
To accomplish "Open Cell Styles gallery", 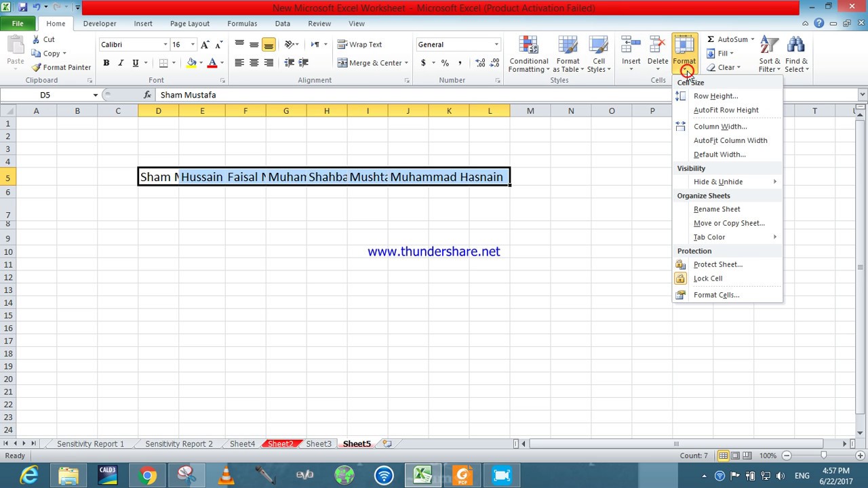I will (598, 54).
